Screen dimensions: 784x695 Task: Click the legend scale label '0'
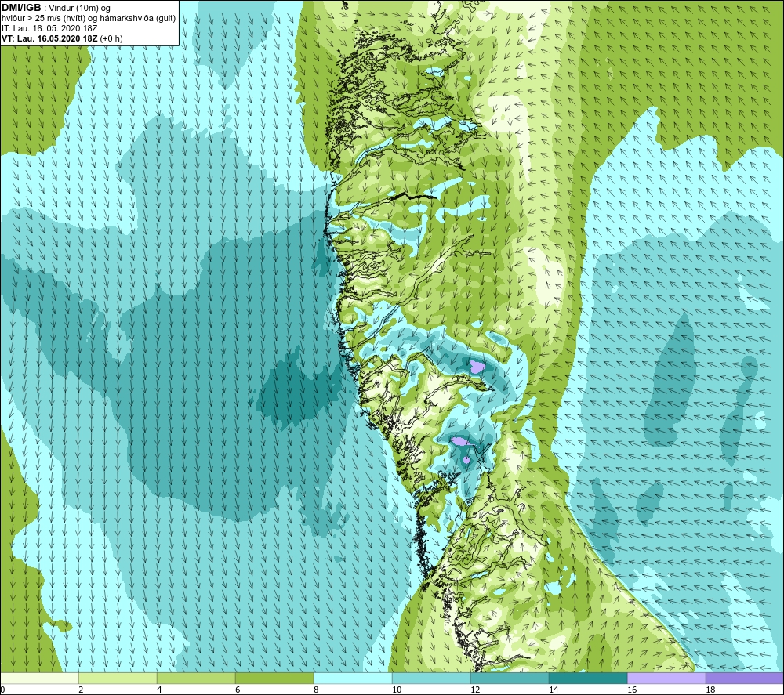[2, 690]
